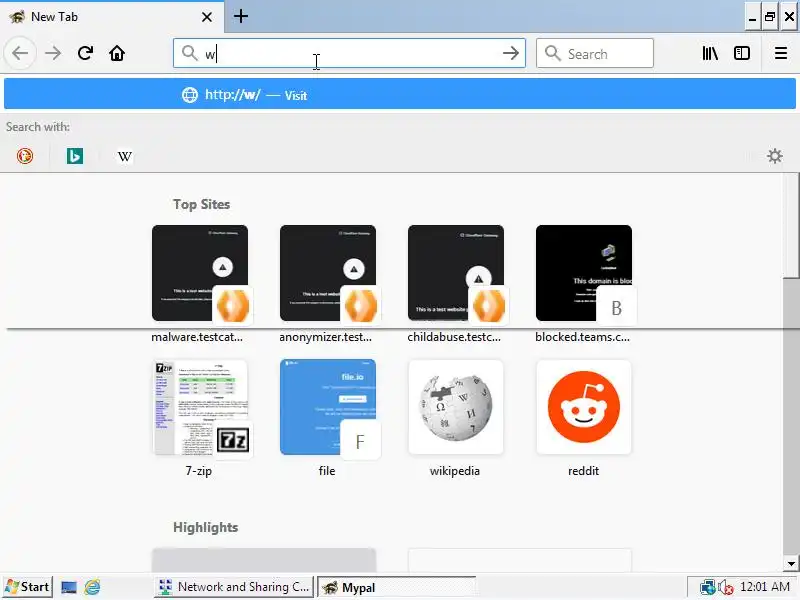Viewport: 800px width, 600px height.
Task: Click the Highlights heading
Action: pyautogui.click(x=205, y=527)
